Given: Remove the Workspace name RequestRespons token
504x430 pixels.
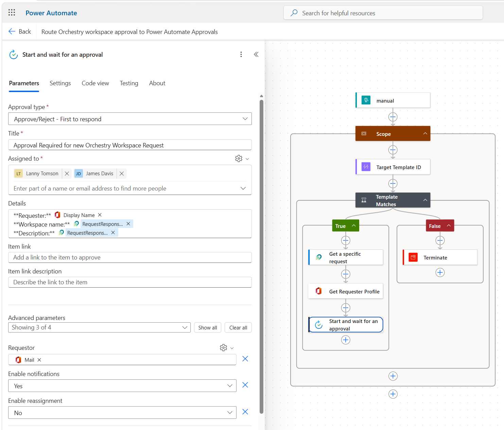Looking at the screenshot, I should coord(128,224).
